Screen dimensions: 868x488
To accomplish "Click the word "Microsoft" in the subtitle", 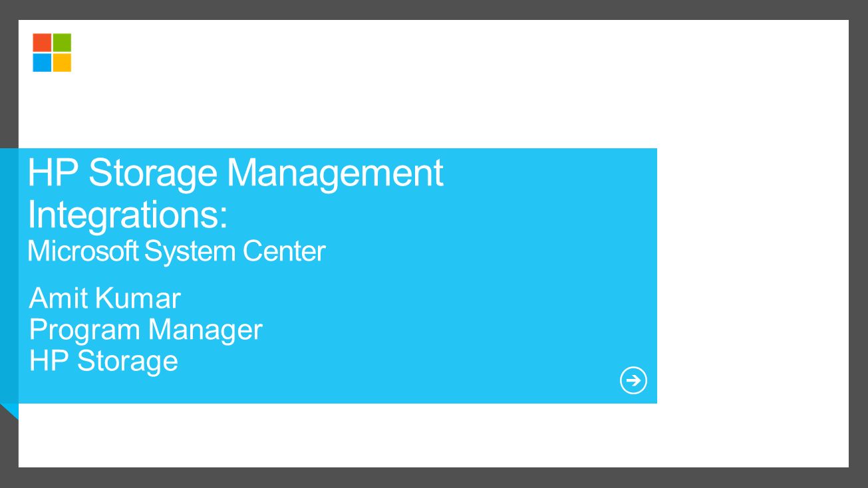I will (84, 252).
